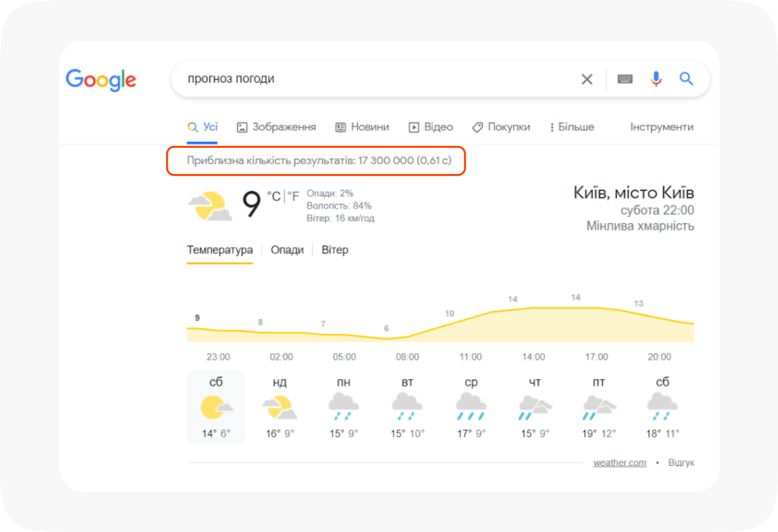Show the Вітер chart tab
Viewport: 778px width, 532px height.
(335, 250)
